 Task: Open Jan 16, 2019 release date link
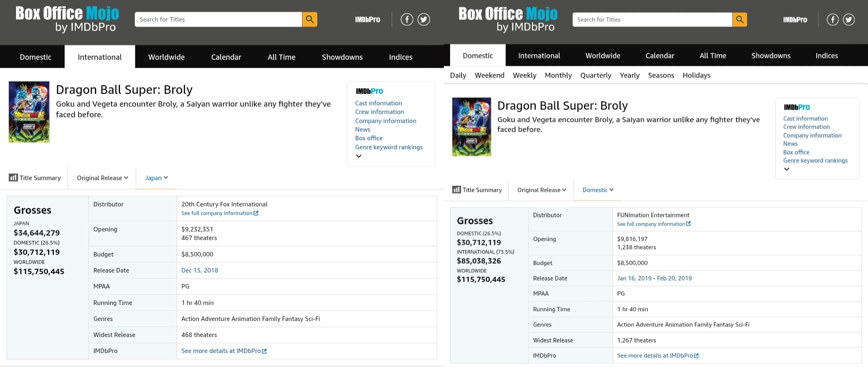tap(634, 278)
